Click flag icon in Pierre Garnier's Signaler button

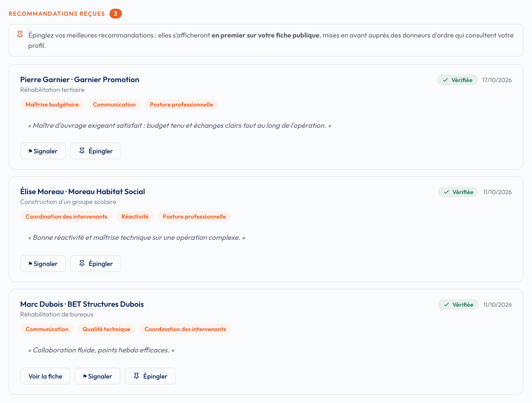point(30,151)
